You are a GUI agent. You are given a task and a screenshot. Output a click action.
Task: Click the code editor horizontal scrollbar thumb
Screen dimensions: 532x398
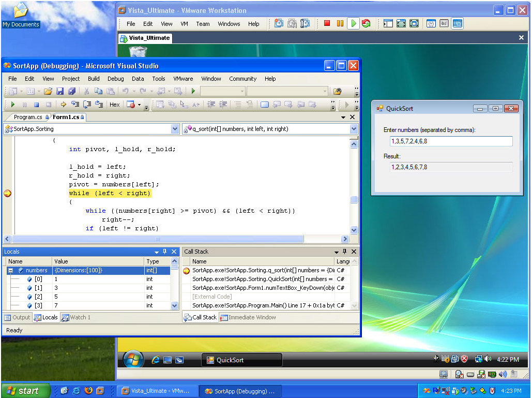[158, 239]
